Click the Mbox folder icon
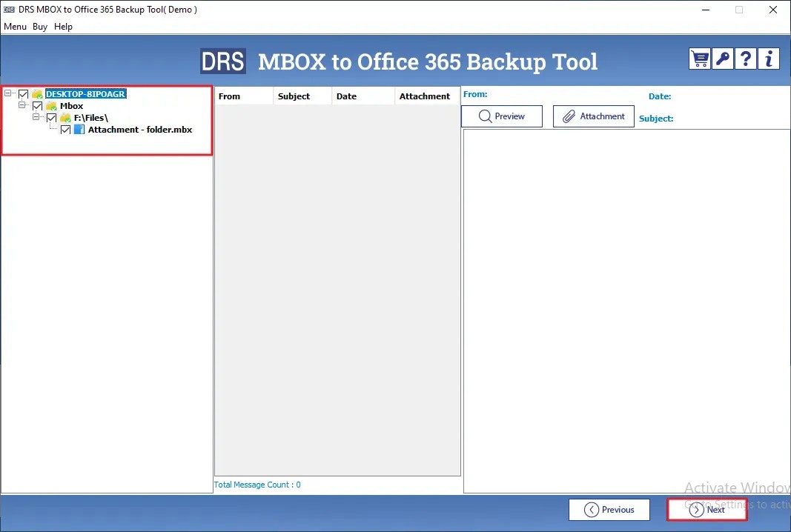Screen dimensions: 791x532 point(51,106)
